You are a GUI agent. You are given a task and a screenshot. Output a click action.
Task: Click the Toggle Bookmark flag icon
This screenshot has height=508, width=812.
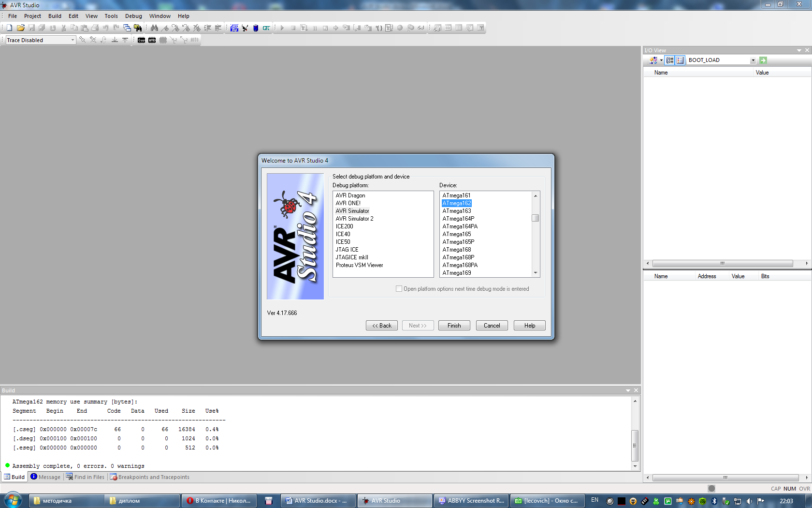pos(165,28)
